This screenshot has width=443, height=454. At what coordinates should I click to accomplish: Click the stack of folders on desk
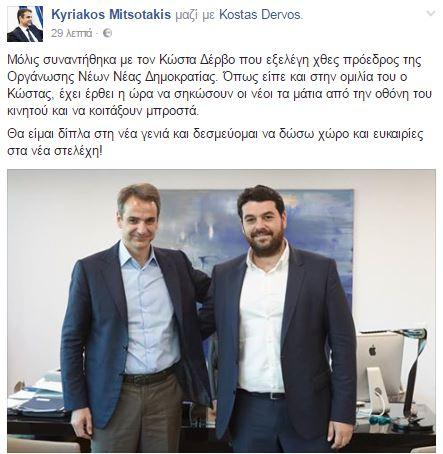pyautogui.click(x=38, y=398)
